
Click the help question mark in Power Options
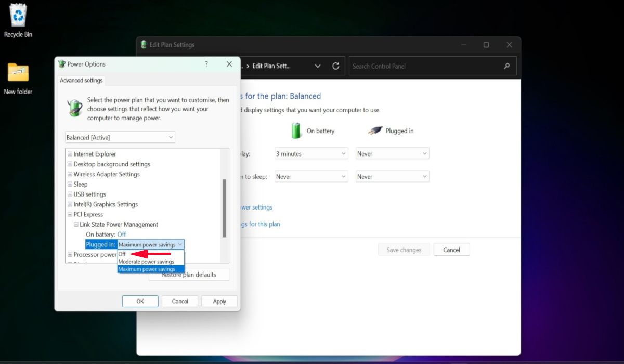coord(206,64)
